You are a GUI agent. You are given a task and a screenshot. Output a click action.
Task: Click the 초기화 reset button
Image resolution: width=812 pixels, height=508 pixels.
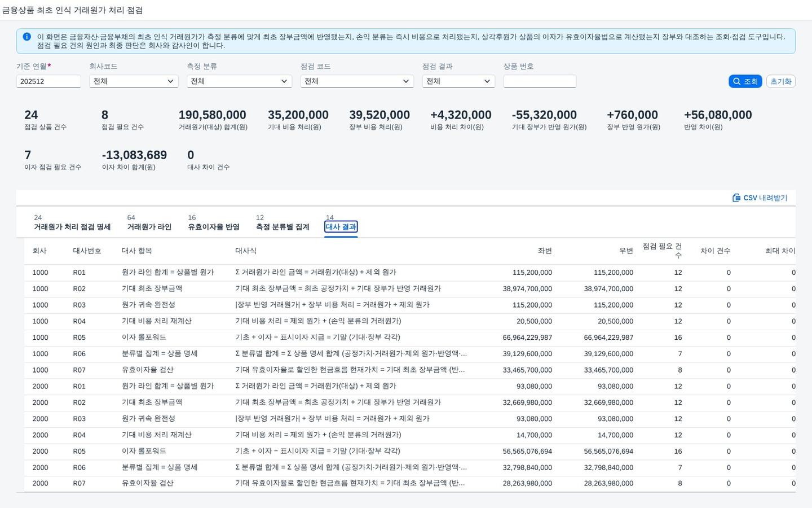781,81
